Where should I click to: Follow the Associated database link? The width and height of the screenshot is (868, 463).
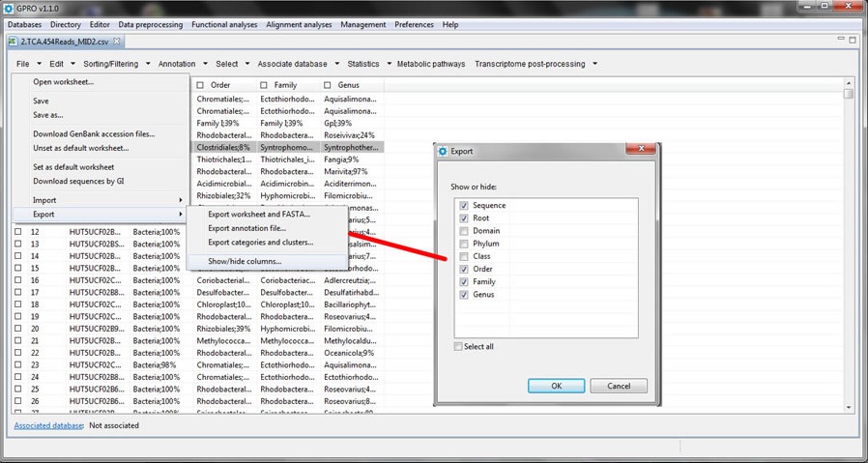(48, 425)
